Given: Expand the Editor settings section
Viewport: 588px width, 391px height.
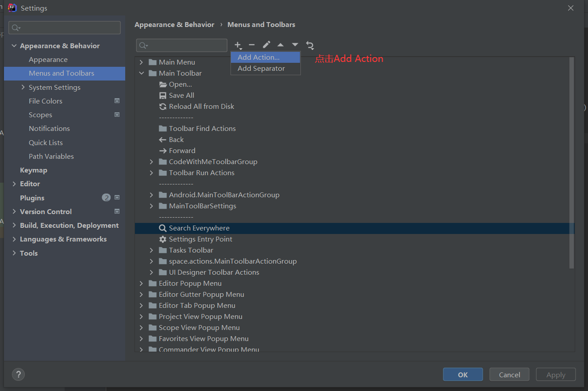Looking at the screenshot, I should pos(14,184).
